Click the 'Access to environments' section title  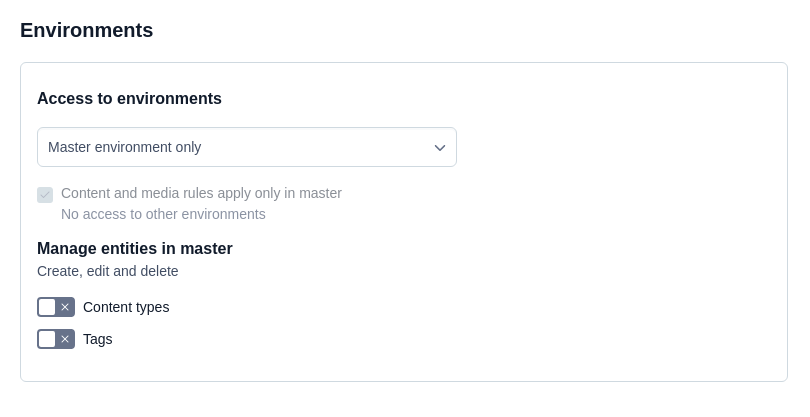(x=129, y=98)
